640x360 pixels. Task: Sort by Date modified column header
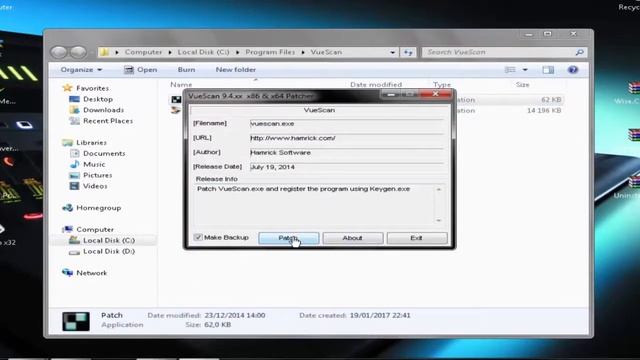[376, 84]
